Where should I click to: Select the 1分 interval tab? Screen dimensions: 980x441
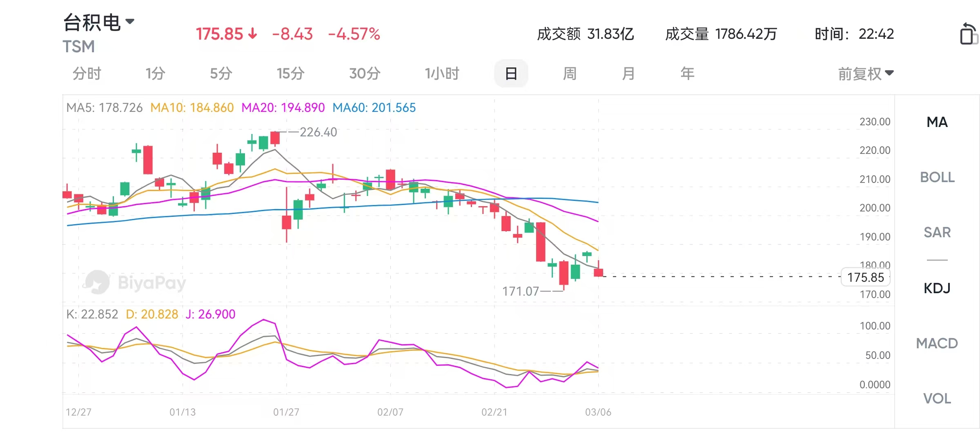click(x=155, y=74)
